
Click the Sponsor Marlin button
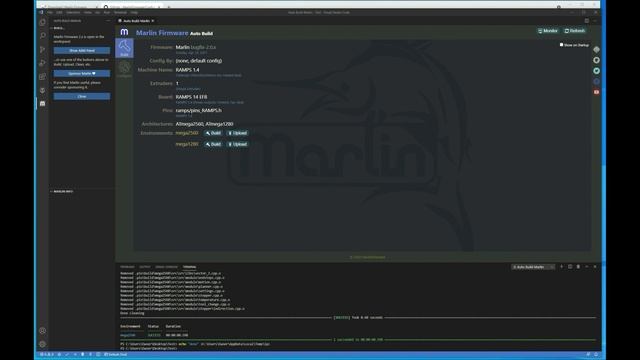[82, 73]
